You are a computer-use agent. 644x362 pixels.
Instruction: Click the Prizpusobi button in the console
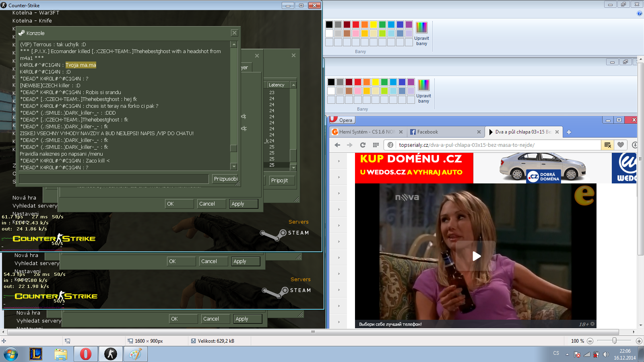(225, 179)
